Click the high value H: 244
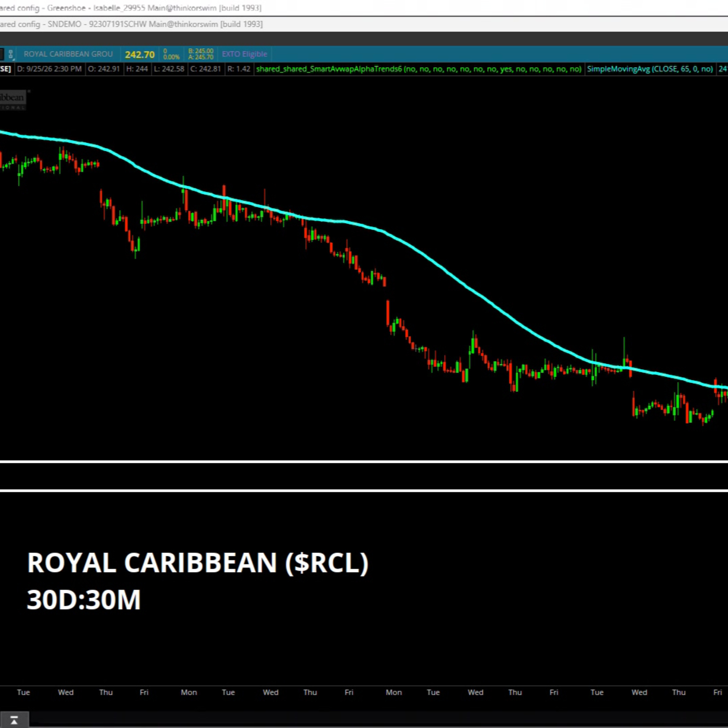 click(137, 69)
